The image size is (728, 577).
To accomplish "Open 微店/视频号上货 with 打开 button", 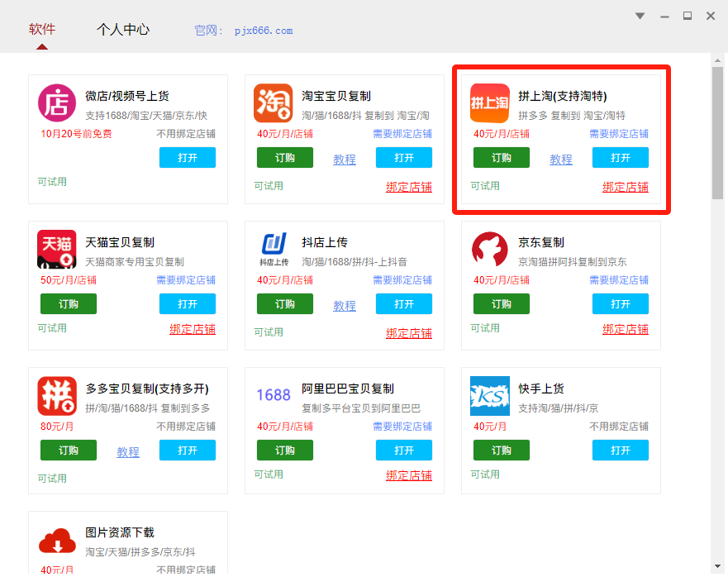I will (188, 158).
